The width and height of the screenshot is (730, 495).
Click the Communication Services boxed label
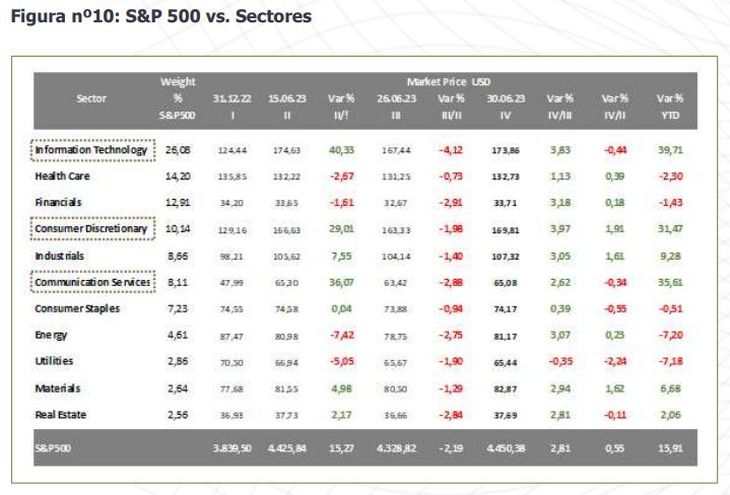pos(92,283)
